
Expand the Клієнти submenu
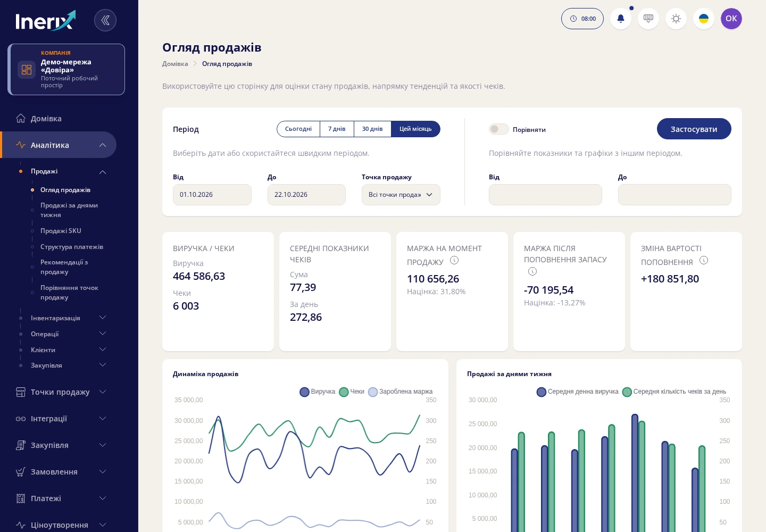tap(103, 350)
